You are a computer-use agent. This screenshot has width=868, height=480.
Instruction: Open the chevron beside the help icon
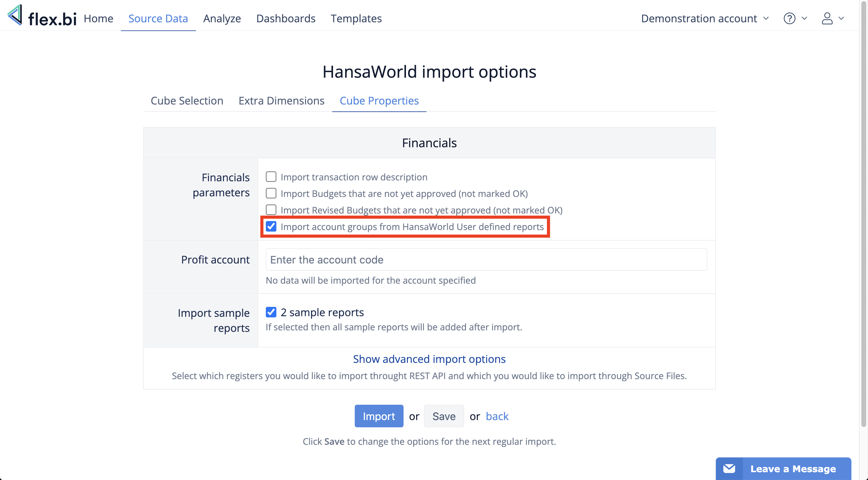[x=804, y=19]
